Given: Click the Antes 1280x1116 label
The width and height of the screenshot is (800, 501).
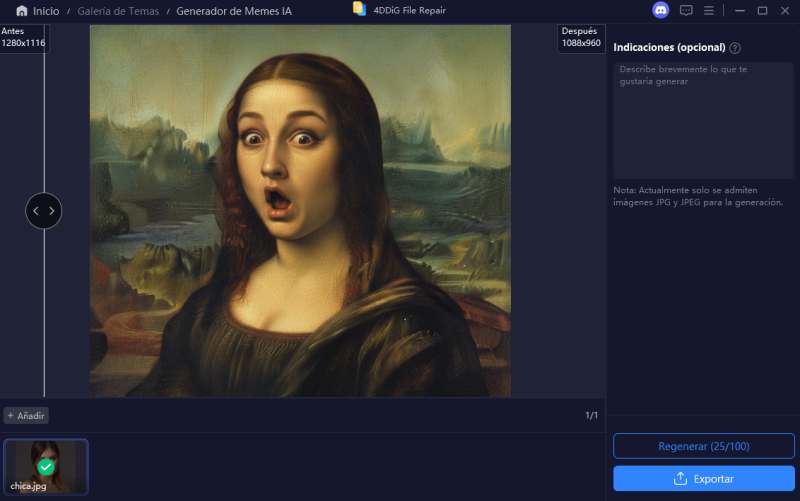Looking at the screenshot, I should click(22, 37).
